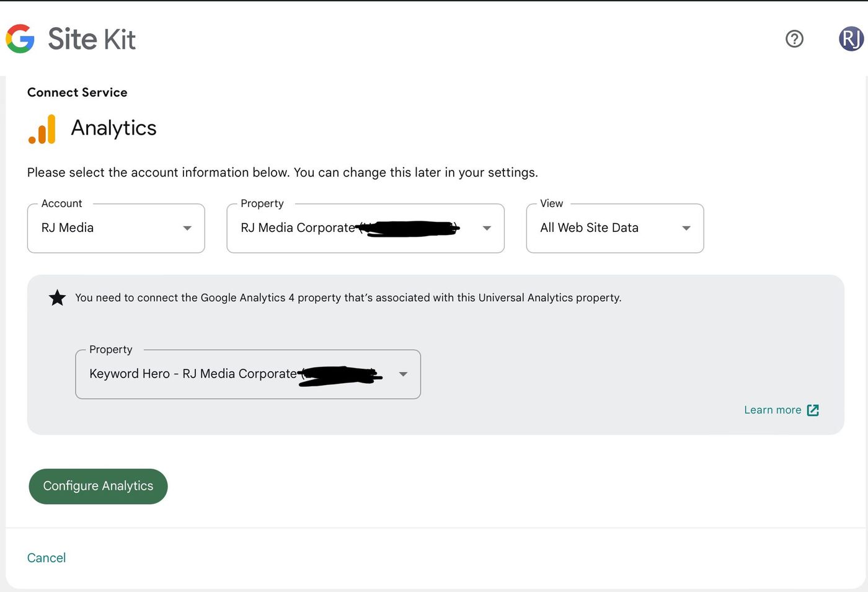Open the Account dropdown showing RJ Media

pos(116,228)
